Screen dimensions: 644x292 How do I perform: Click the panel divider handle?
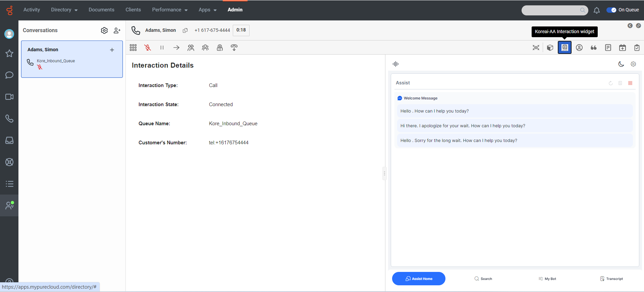pyautogui.click(x=384, y=173)
